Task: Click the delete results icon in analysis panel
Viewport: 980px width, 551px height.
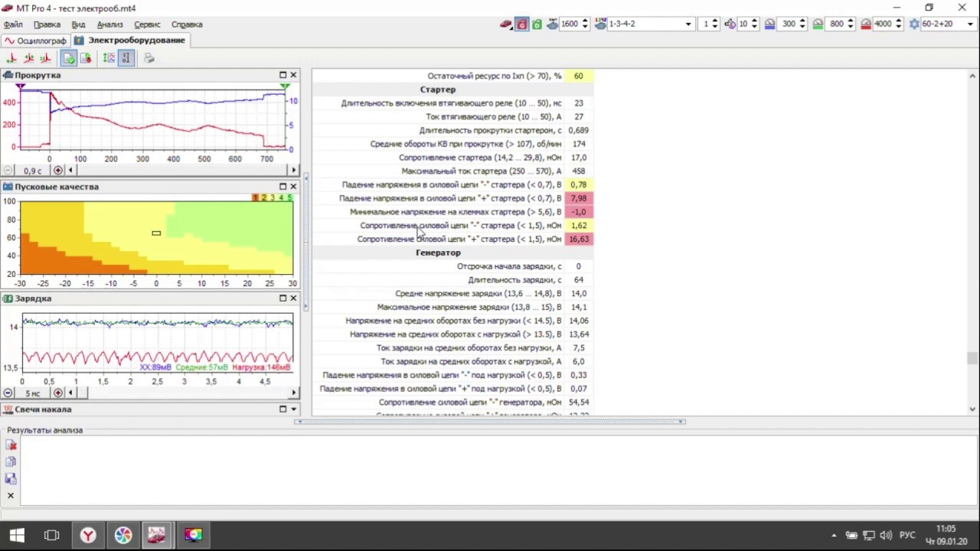Action: coord(11,445)
